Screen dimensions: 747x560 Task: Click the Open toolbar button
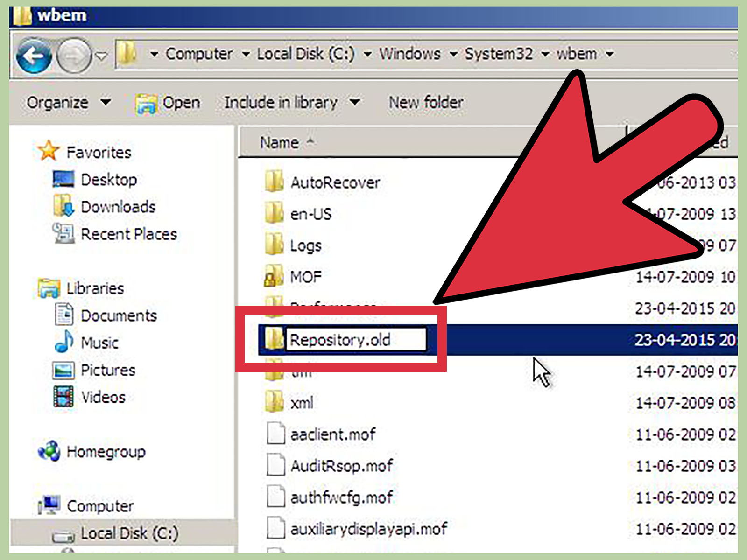coord(168,103)
